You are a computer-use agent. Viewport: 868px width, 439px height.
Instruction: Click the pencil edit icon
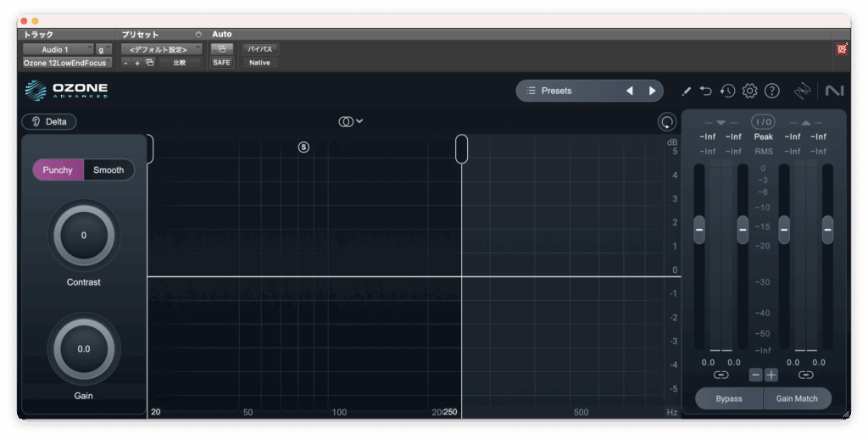tap(686, 91)
